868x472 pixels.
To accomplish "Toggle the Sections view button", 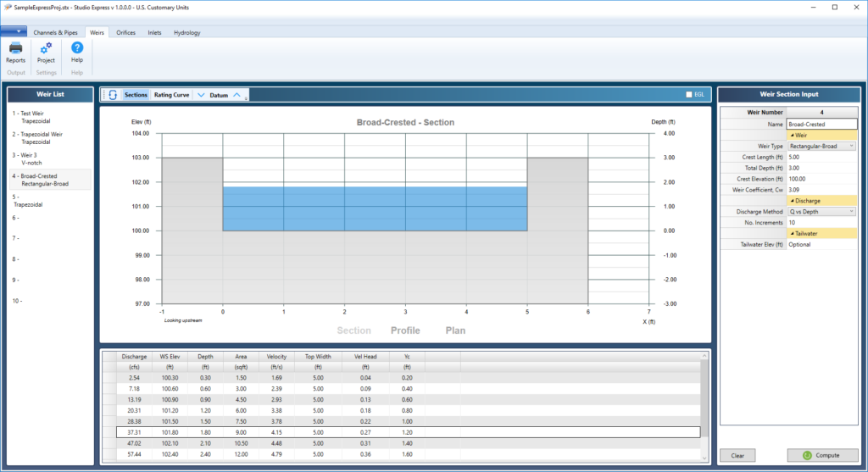I will click(x=136, y=95).
